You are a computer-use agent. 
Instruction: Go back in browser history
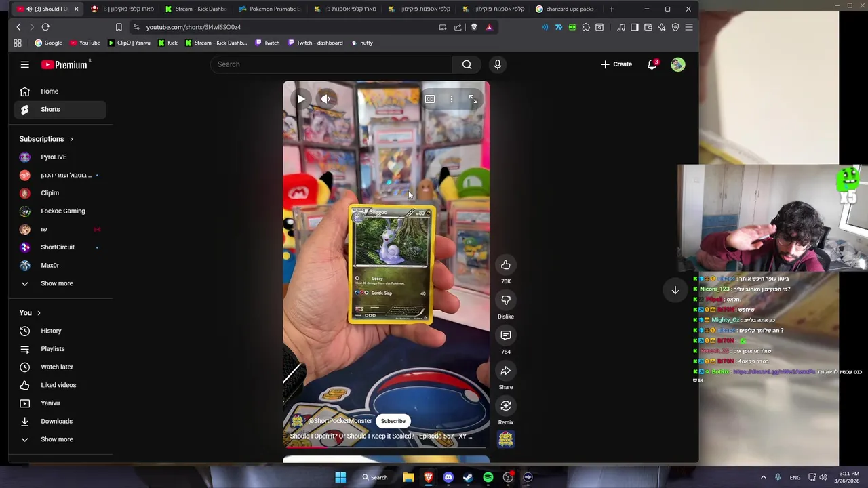coord(18,27)
